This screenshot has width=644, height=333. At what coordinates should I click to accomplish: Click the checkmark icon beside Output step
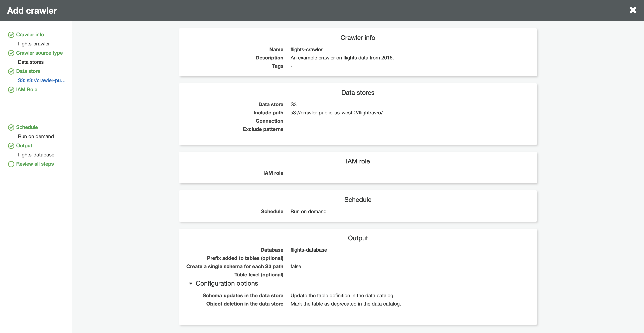[11, 146]
